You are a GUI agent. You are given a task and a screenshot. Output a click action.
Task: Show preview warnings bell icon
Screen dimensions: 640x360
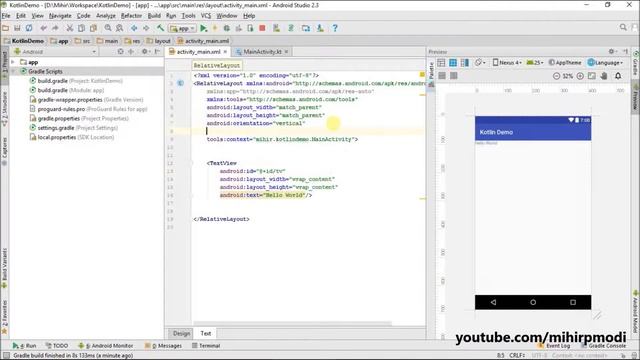tap(618, 76)
